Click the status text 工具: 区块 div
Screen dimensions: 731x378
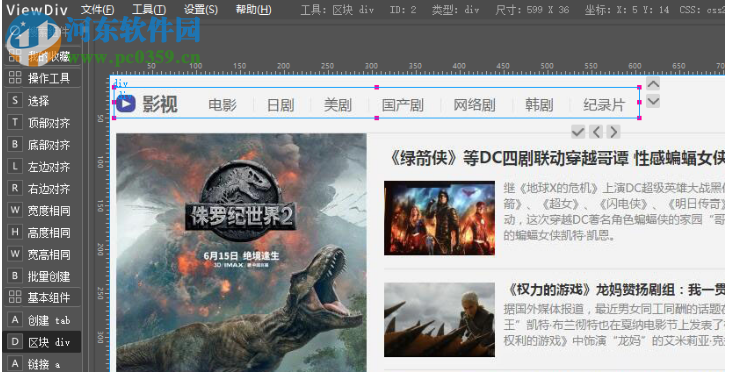tap(337, 10)
